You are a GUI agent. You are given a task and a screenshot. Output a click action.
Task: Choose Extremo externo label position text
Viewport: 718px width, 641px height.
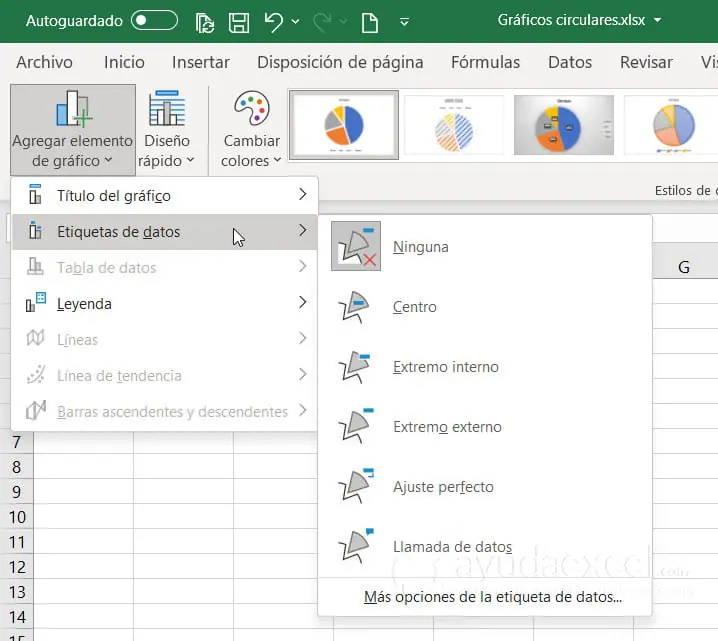pyautogui.click(x=447, y=427)
